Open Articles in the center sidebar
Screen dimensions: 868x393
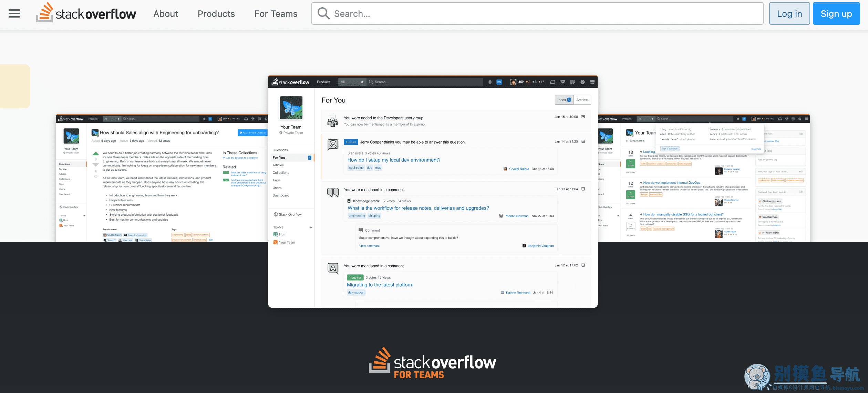pyautogui.click(x=278, y=165)
